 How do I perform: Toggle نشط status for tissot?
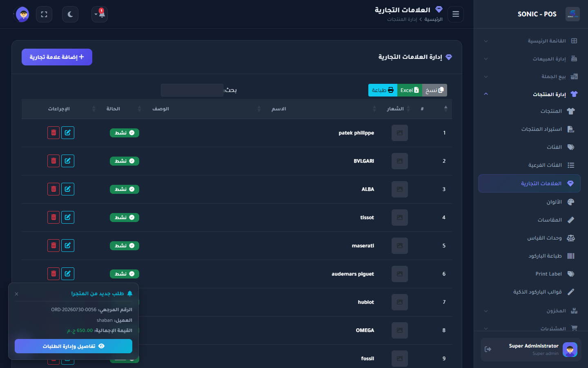pos(125,218)
